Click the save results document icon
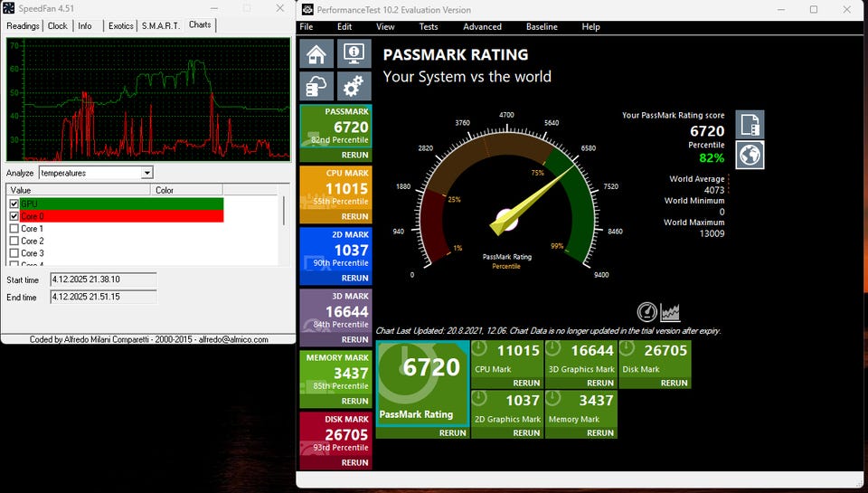This screenshot has width=868, height=493. [x=750, y=124]
